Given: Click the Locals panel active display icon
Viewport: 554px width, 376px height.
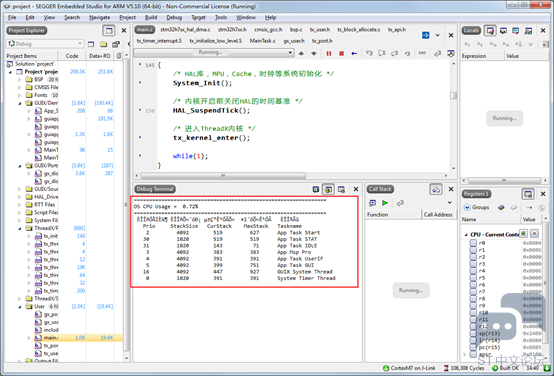Looking at the screenshot, I should [490, 31].
